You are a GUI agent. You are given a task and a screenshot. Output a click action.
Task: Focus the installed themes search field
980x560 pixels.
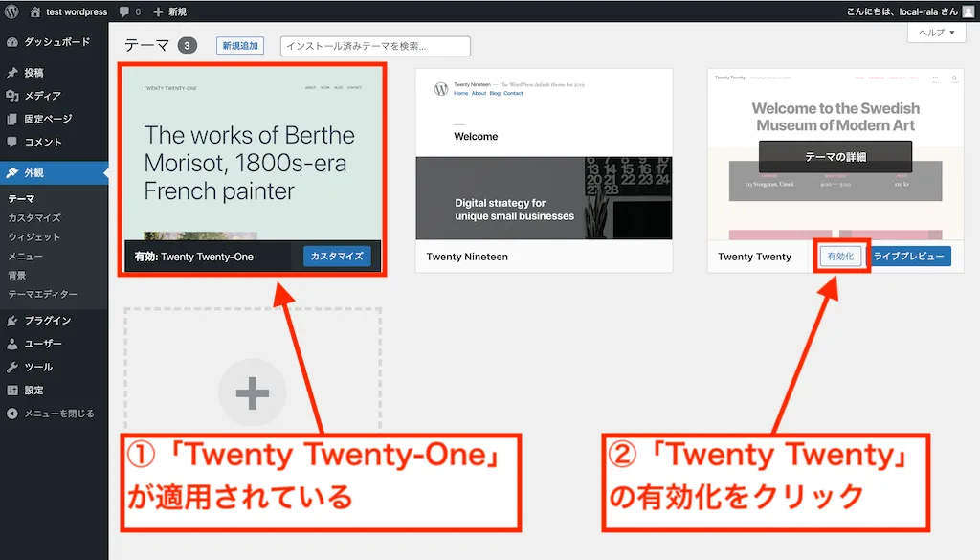click(x=375, y=46)
